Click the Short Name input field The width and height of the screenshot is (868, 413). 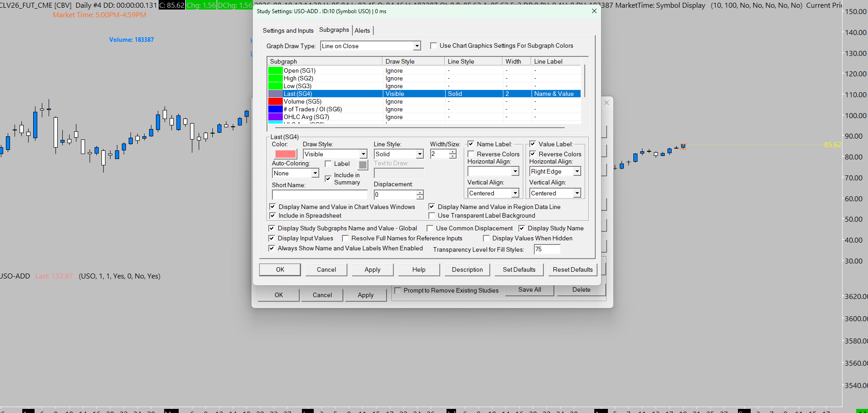[x=320, y=194]
